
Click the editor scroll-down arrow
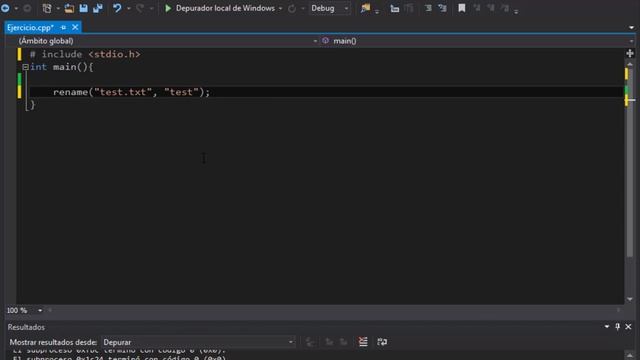pyautogui.click(x=630, y=299)
